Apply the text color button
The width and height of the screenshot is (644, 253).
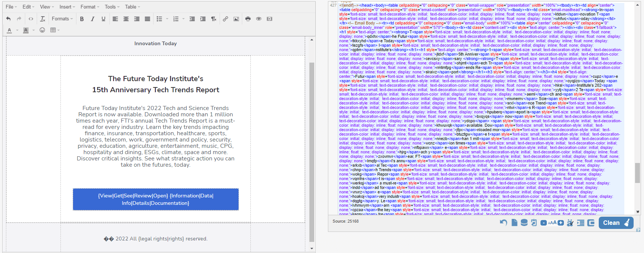(9, 30)
